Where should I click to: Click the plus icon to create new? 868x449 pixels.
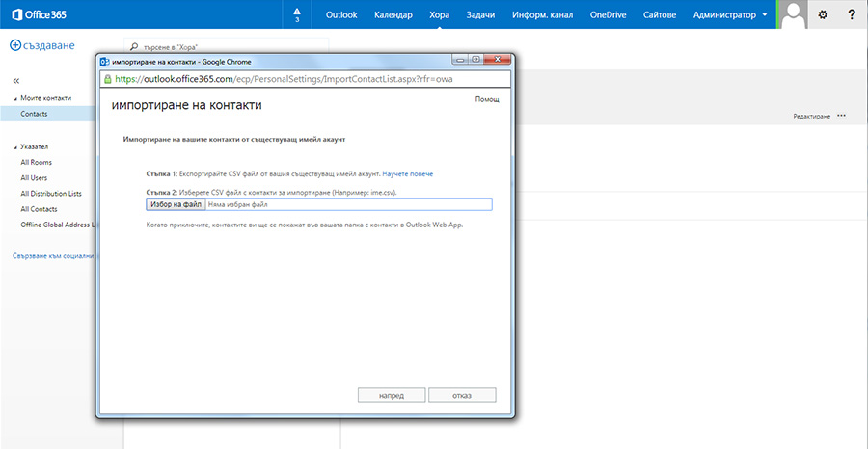(x=14, y=46)
